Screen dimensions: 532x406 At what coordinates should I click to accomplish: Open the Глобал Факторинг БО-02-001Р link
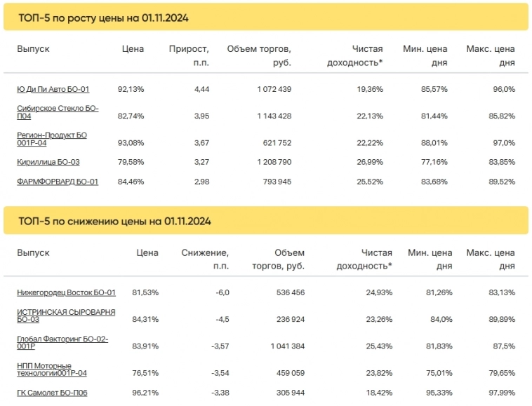pos(62,343)
